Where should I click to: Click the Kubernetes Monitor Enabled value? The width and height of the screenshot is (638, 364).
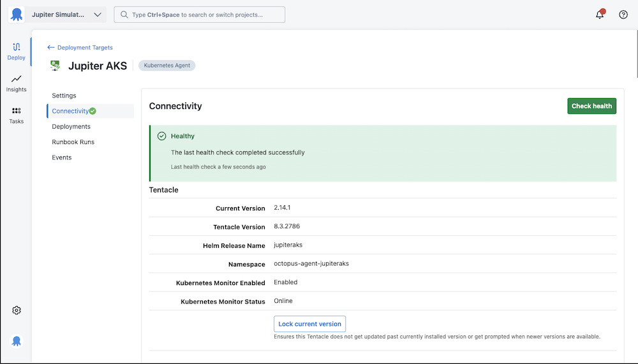click(286, 282)
